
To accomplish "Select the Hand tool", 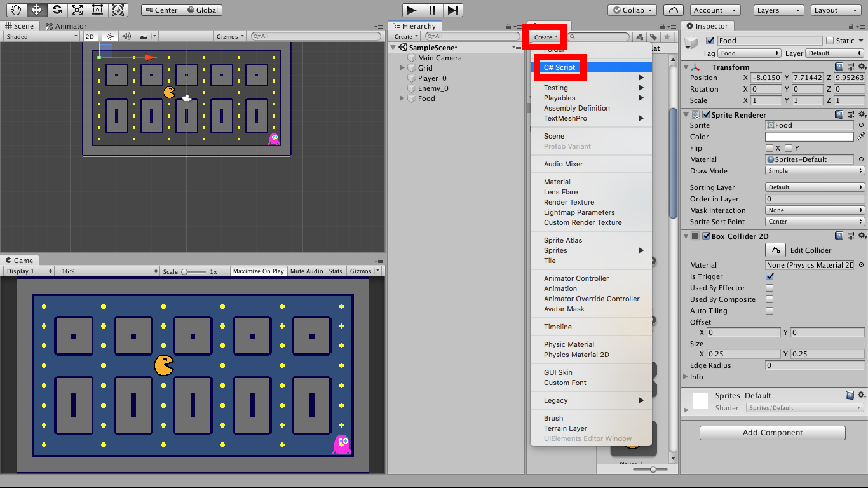I will coord(16,10).
